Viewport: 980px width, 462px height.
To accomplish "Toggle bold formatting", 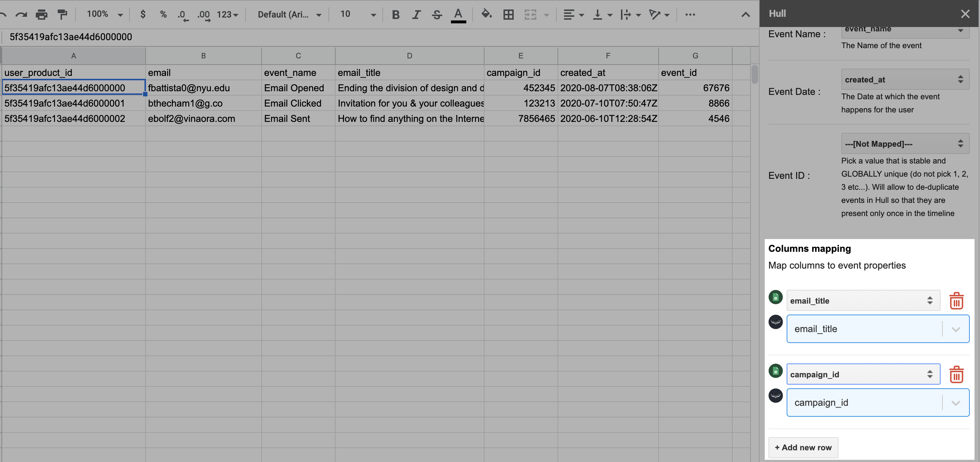I will click(395, 15).
